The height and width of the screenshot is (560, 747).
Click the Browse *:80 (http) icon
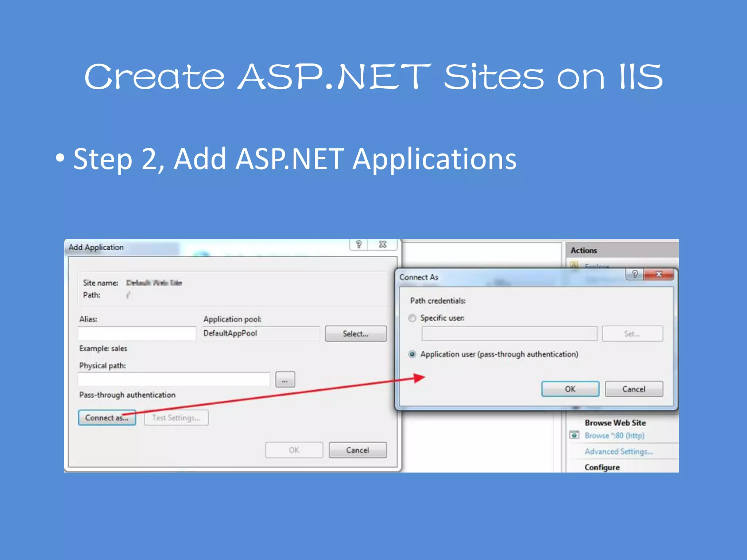574,435
